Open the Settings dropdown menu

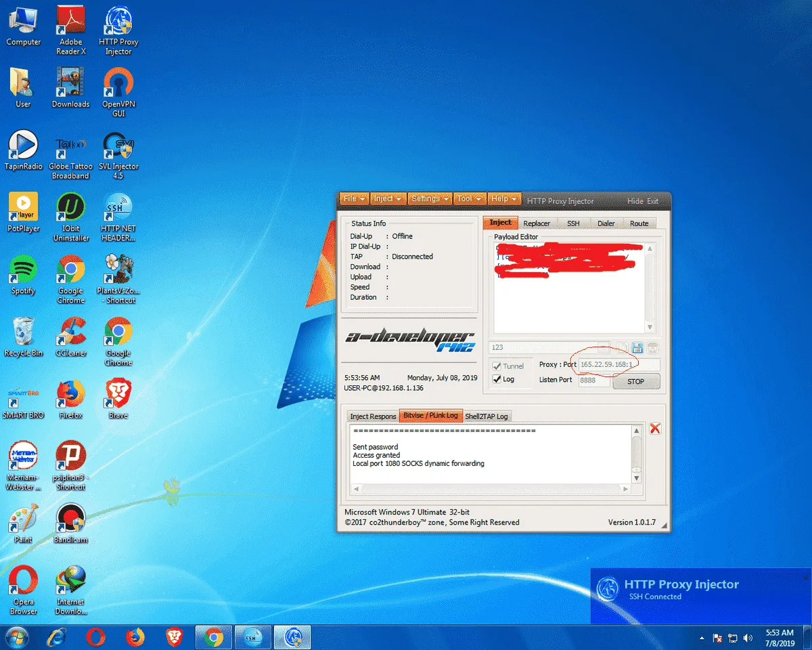(430, 199)
